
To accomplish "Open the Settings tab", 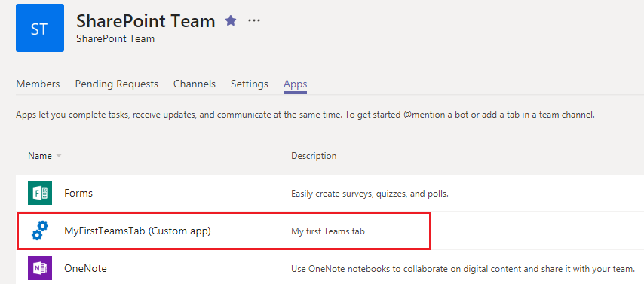I will pyautogui.click(x=250, y=84).
